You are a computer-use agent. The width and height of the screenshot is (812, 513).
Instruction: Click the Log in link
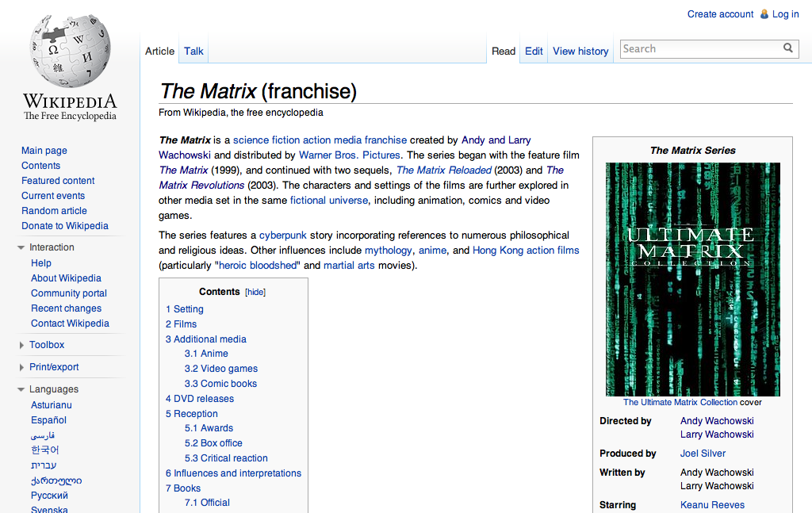tap(786, 14)
